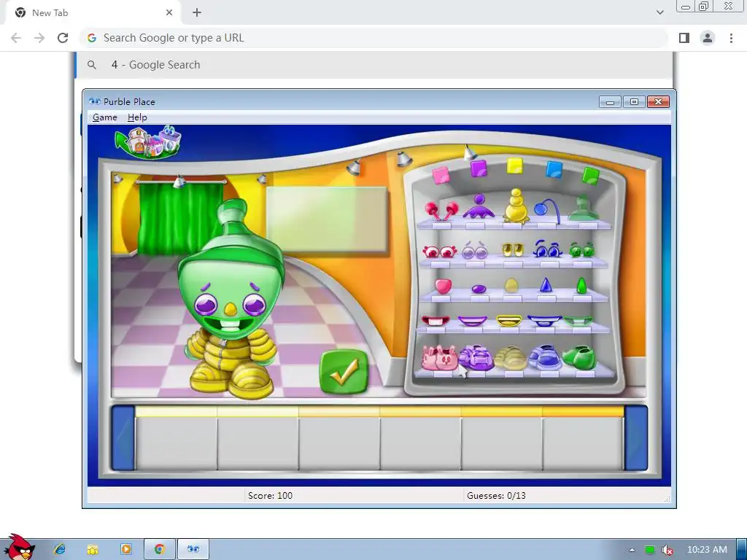Pick the red mouth with teeth
The image size is (747, 560).
436,321
